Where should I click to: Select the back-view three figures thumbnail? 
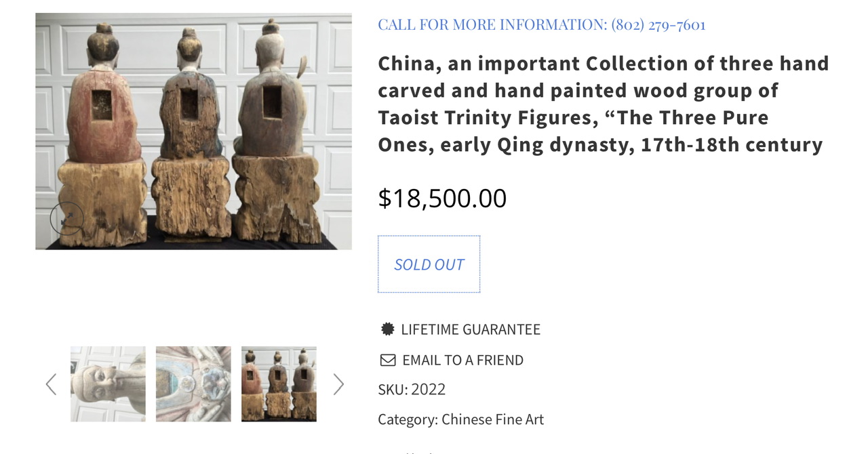point(279,384)
